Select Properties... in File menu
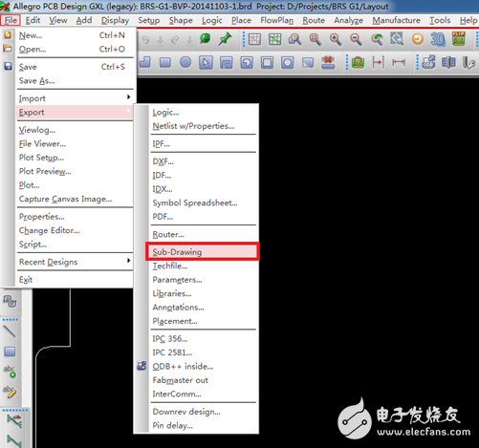The width and height of the screenshot is (479, 448). pos(41,217)
